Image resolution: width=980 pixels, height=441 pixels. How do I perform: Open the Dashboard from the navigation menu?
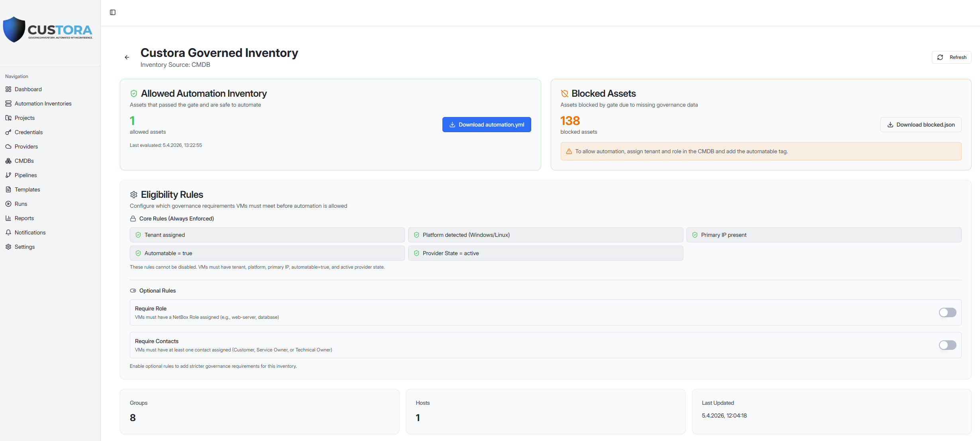point(28,89)
